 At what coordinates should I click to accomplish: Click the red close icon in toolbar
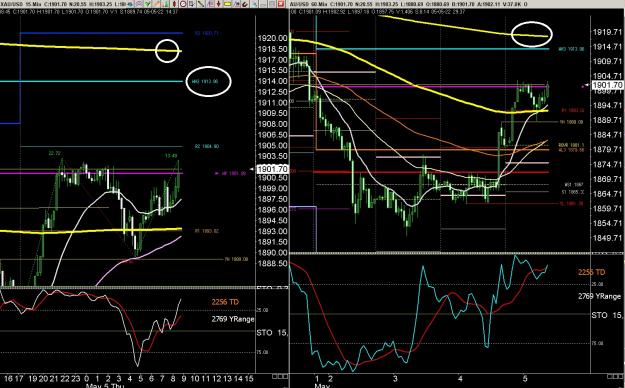click(x=281, y=4)
